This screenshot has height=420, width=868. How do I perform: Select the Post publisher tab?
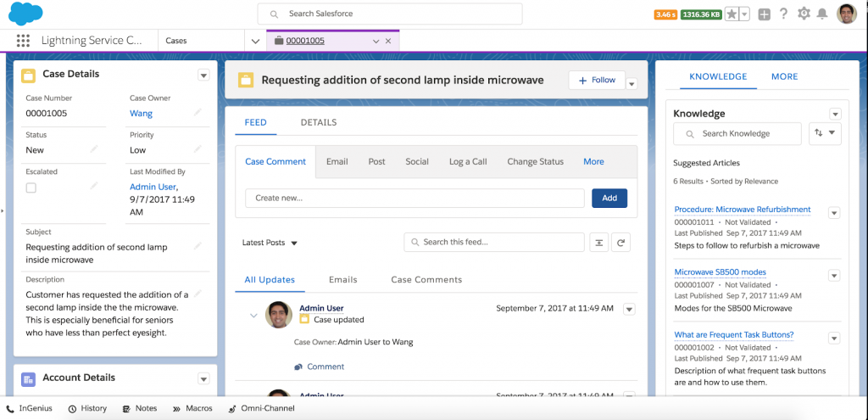[377, 162]
